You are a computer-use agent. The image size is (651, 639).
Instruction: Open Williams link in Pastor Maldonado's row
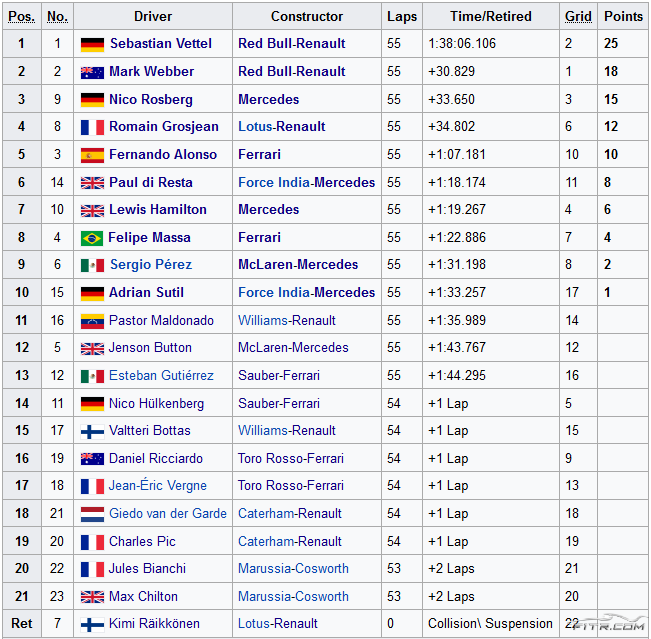pos(262,321)
